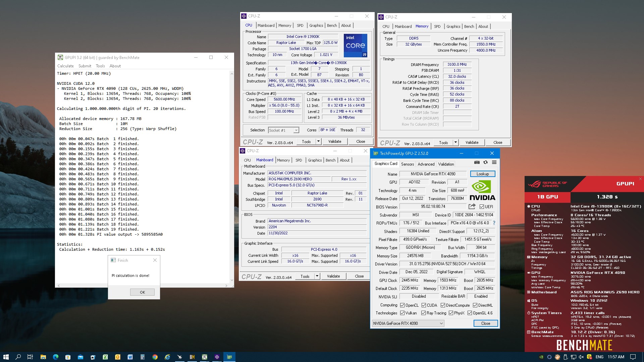The width and height of the screenshot is (644, 362).
Task: Expand Tools dropdown arrow in CPU-Z Memory window
Action: (455, 142)
